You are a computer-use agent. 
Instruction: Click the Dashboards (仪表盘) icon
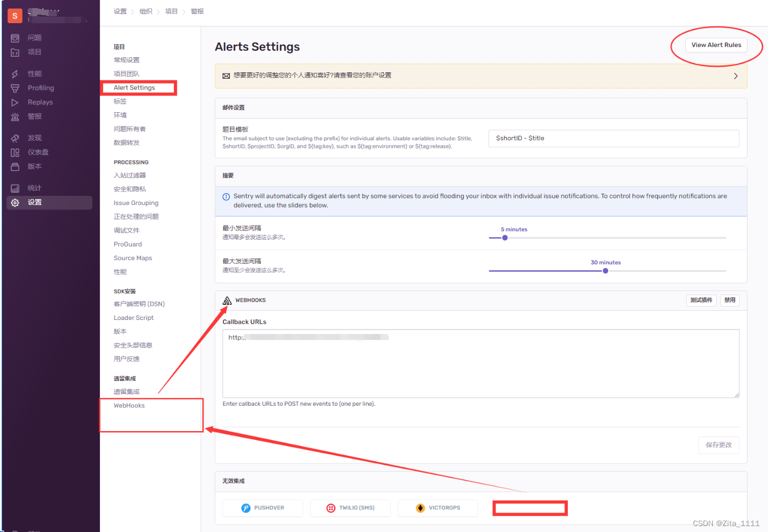pyautogui.click(x=15, y=153)
